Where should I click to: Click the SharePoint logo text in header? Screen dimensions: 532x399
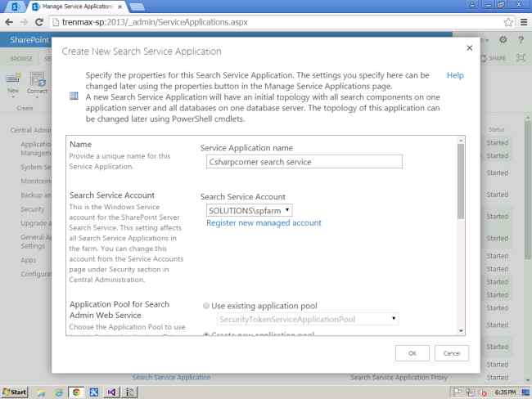click(x=29, y=40)
